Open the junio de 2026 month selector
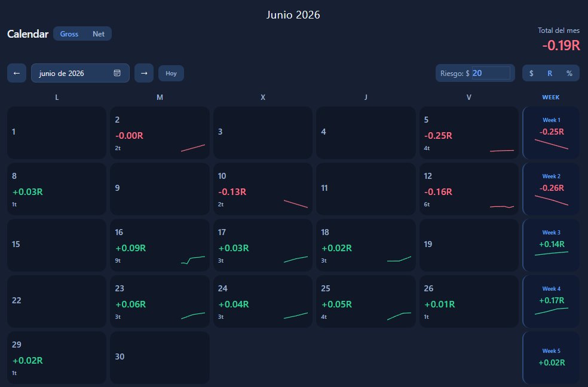 (x=80, y=73)
